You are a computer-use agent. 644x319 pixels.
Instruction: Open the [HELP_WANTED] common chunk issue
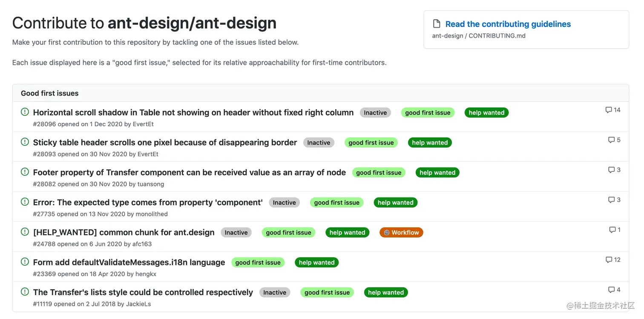click(124, 232)
